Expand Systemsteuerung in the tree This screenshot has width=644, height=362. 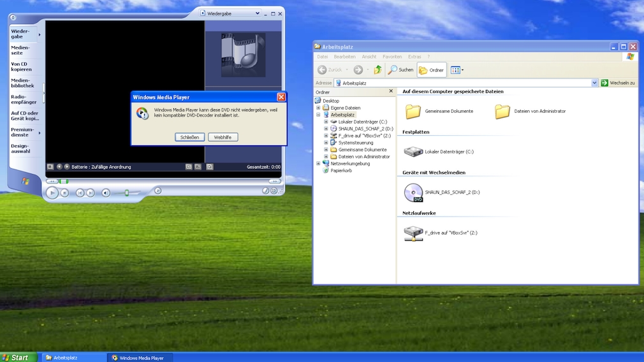(326, 142)
